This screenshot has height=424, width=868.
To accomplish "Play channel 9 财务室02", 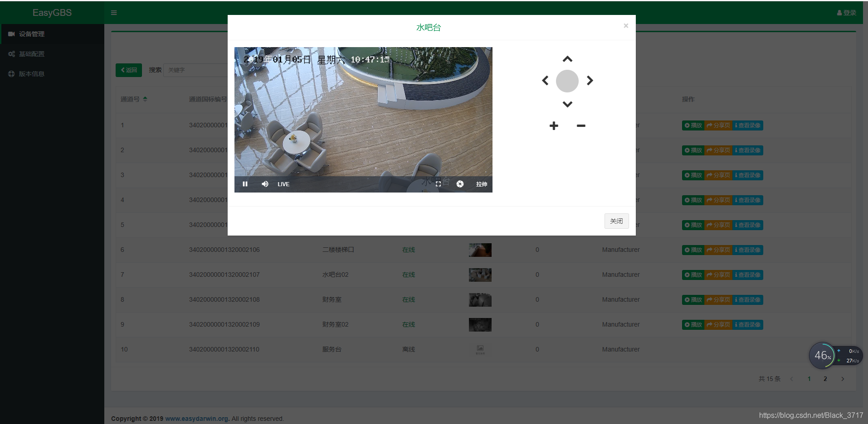I will [693, 325].
